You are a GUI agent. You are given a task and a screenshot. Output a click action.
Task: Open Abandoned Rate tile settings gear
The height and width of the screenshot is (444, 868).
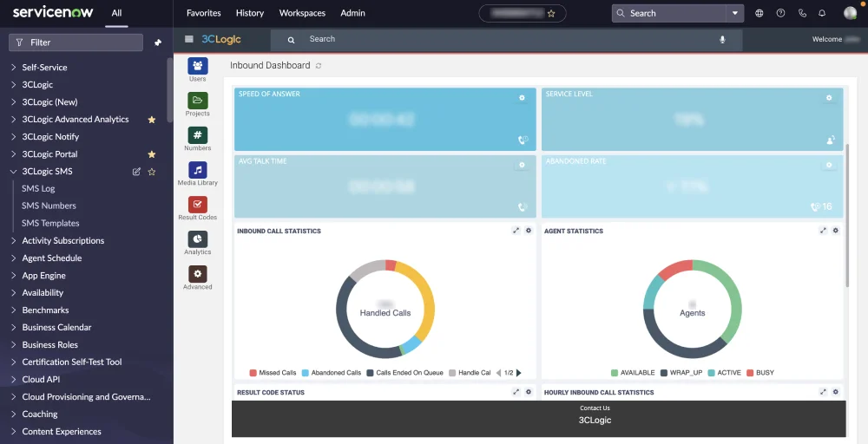coord(829,165)
